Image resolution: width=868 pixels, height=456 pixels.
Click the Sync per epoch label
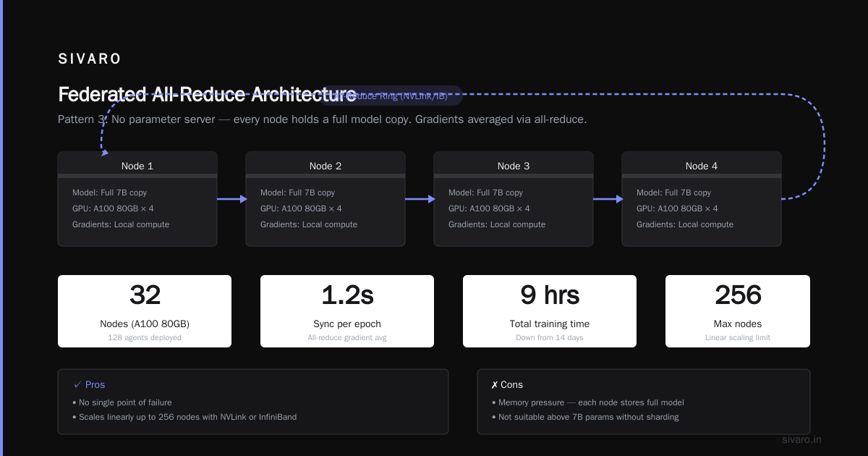click(x=347, y=324)
